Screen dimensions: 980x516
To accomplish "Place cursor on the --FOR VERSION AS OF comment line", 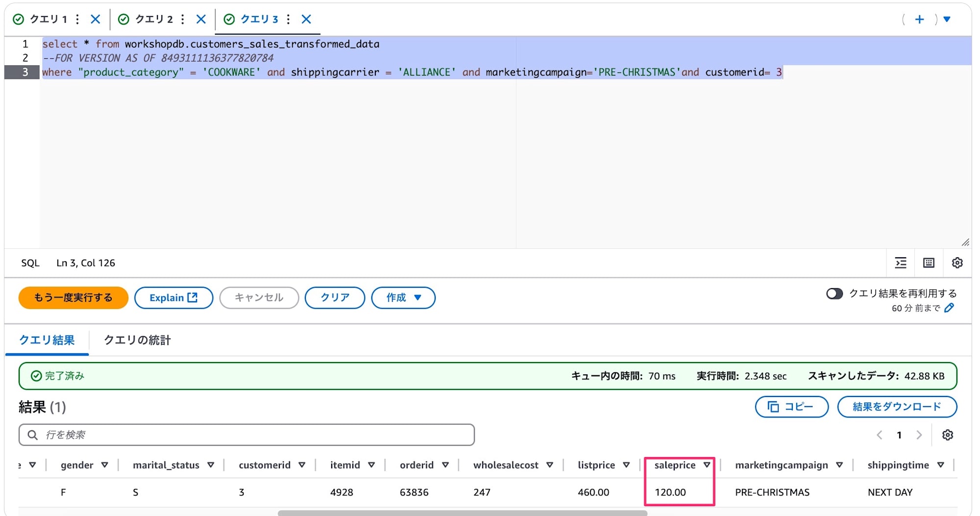I will [158, 58].
